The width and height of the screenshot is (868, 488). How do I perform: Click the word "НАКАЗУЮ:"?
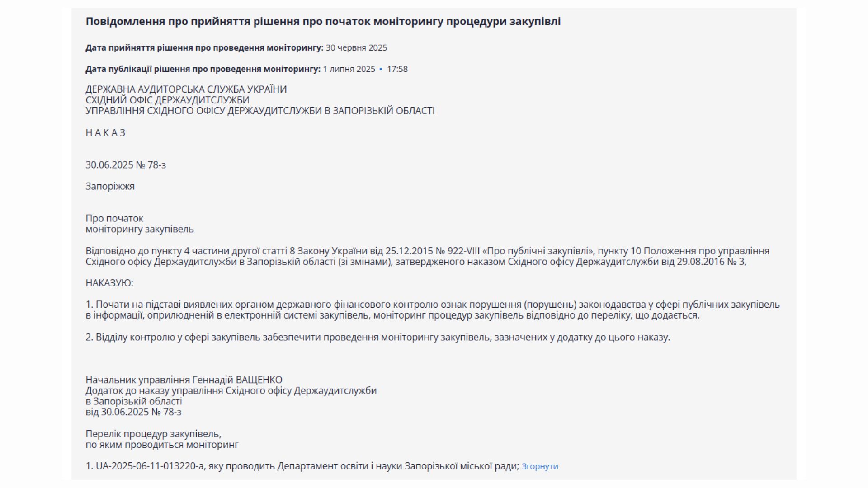pyautogui.click(x=109, y=283)
